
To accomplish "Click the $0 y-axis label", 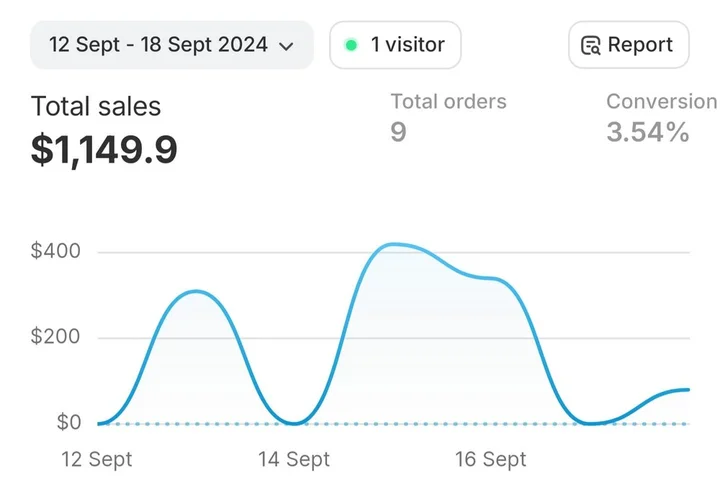I will click(x=69, y=423).
